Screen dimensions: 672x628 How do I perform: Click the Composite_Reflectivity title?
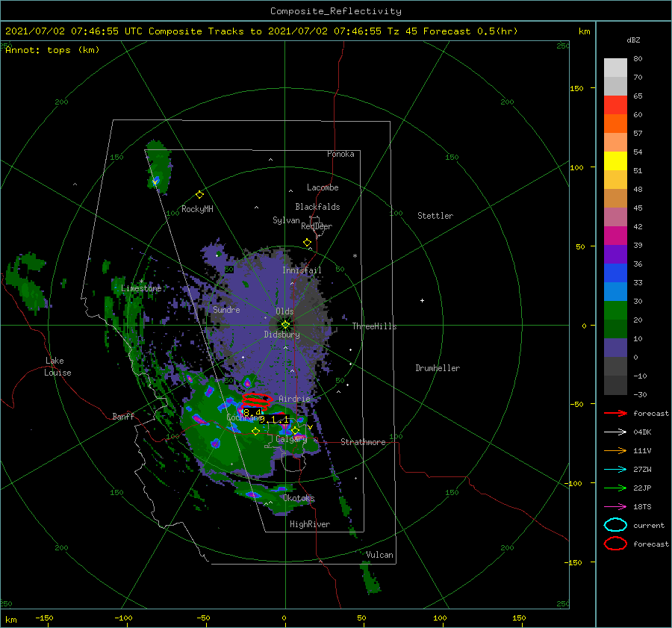(336, 11)
